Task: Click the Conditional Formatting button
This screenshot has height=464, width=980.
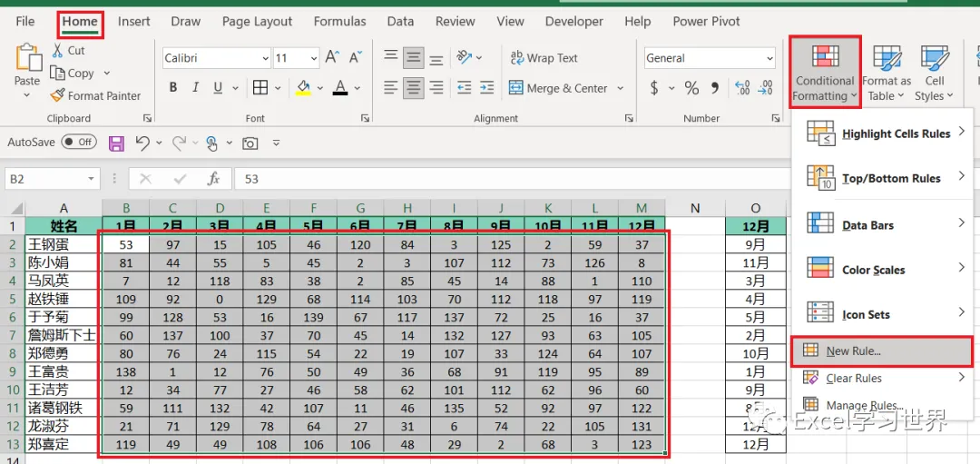Action: tap(825, 73)
